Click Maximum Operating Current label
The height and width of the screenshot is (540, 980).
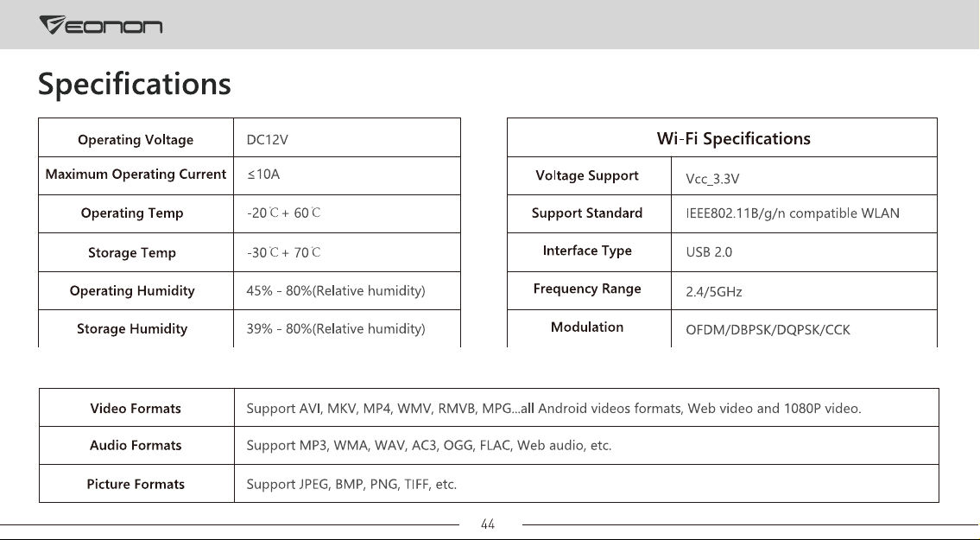click(136, 174)
